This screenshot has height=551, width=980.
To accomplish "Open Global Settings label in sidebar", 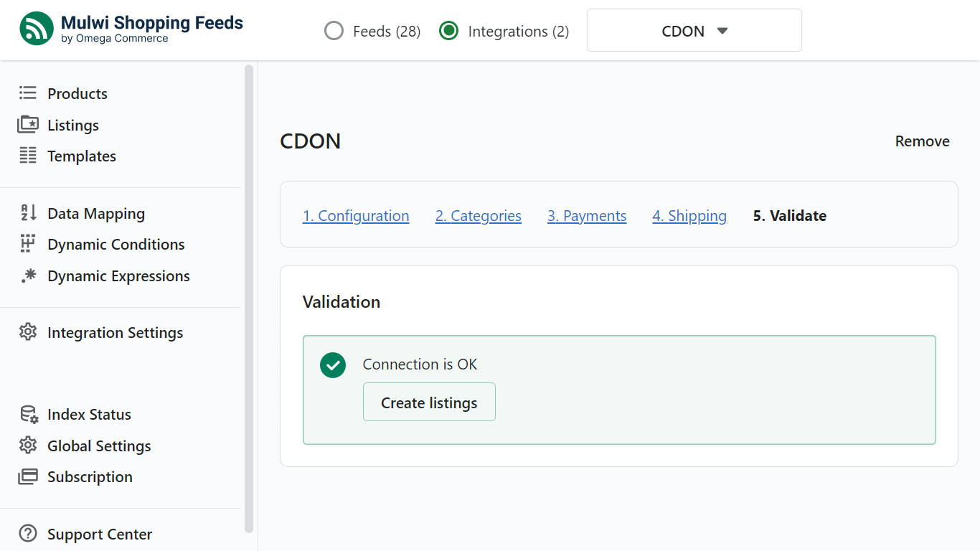I will click(99, 446).
